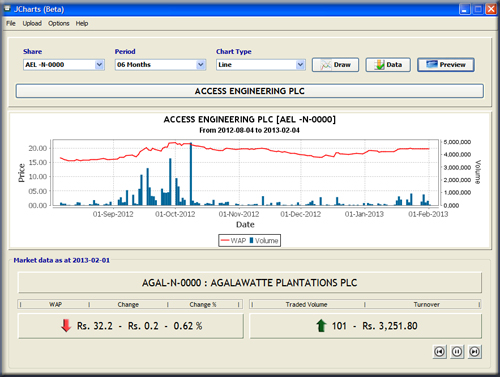Expand the Chart Type dropdown Line
Viewport: 500px width, 377px height.
(300, 65)
